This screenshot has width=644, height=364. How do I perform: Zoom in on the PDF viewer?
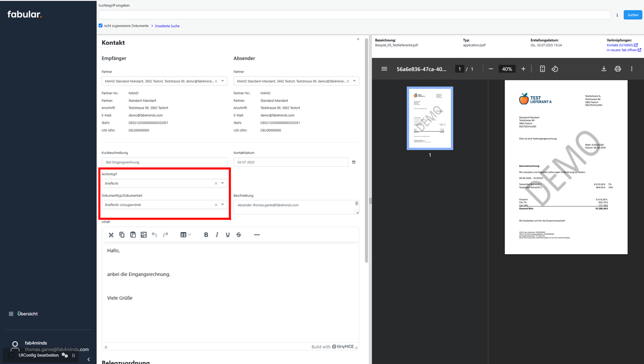[x=523, y=69]
